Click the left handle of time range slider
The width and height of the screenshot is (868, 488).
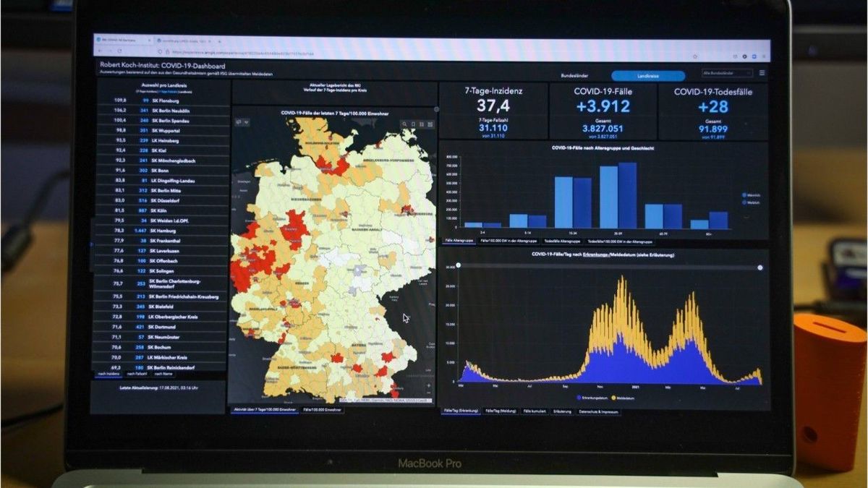point(458,266)
